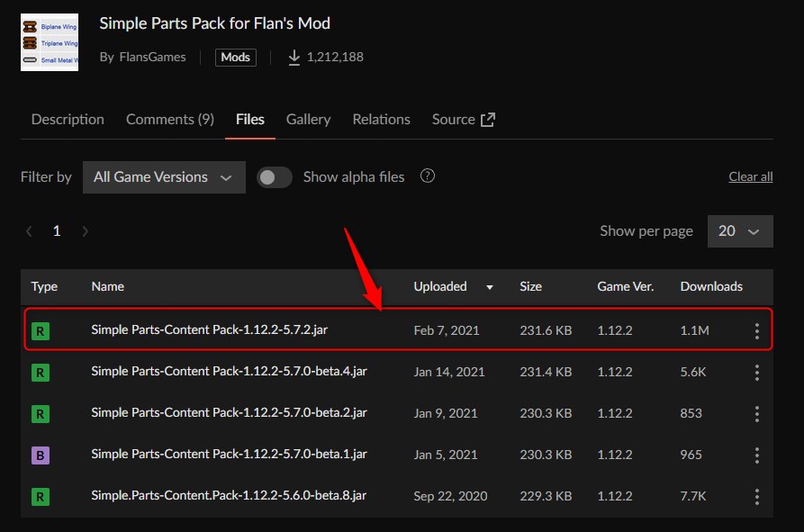Click the Clear all filters link
Screen dimensions: 804x532
click(x=751, y=176)
